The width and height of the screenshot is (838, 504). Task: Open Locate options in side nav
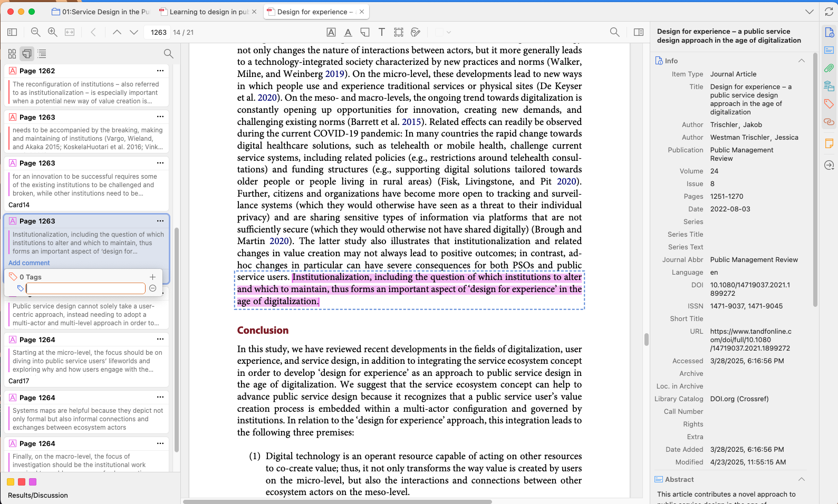(829, 166)
